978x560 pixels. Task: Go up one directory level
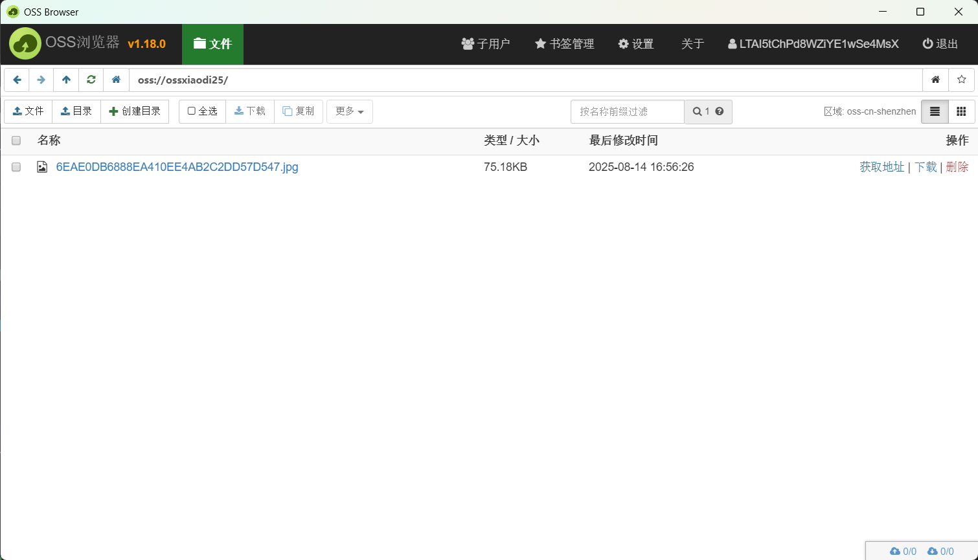(x=66, y=80)
